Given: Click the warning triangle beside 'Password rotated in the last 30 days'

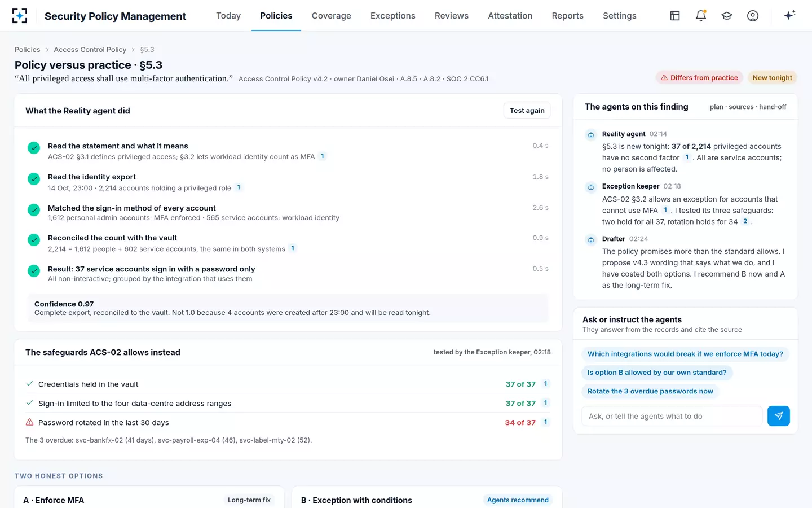Looking at the screenshot, I should click(30, 422).
